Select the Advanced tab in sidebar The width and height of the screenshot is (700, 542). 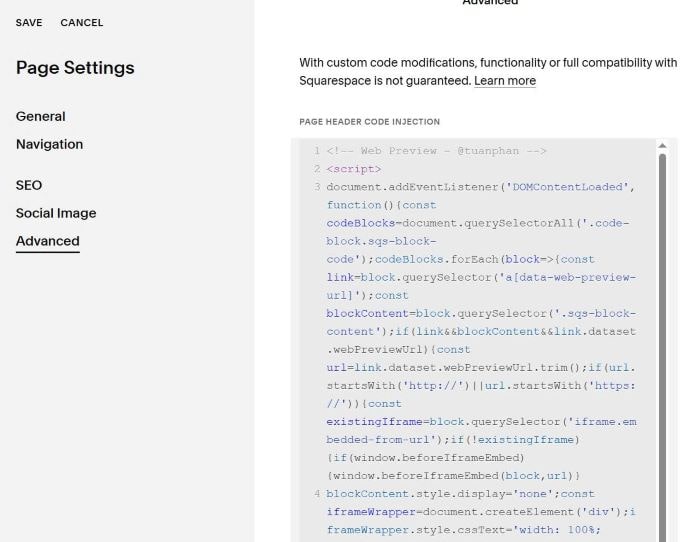point(48,241)
